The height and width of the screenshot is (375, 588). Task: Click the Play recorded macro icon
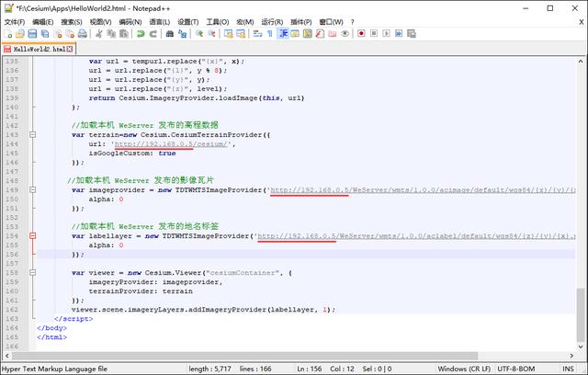pos(386,34)
